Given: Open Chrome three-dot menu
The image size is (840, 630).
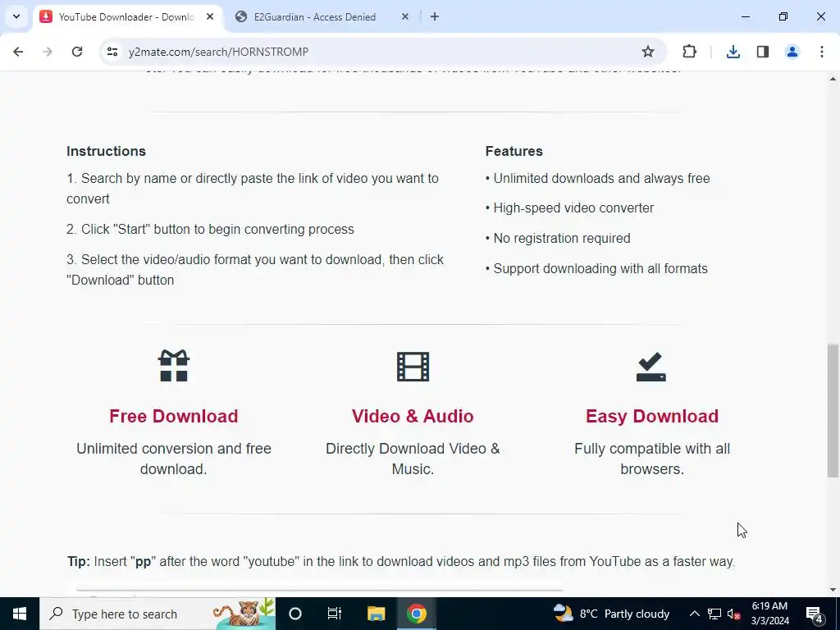Looking at the screenshot, I should pos(821,52).
